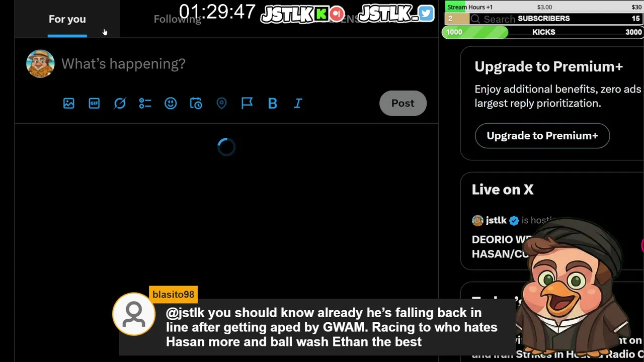Tag a location with the pin icon
This screenshot has height=362, width=644.
click(x=221, y=103)
